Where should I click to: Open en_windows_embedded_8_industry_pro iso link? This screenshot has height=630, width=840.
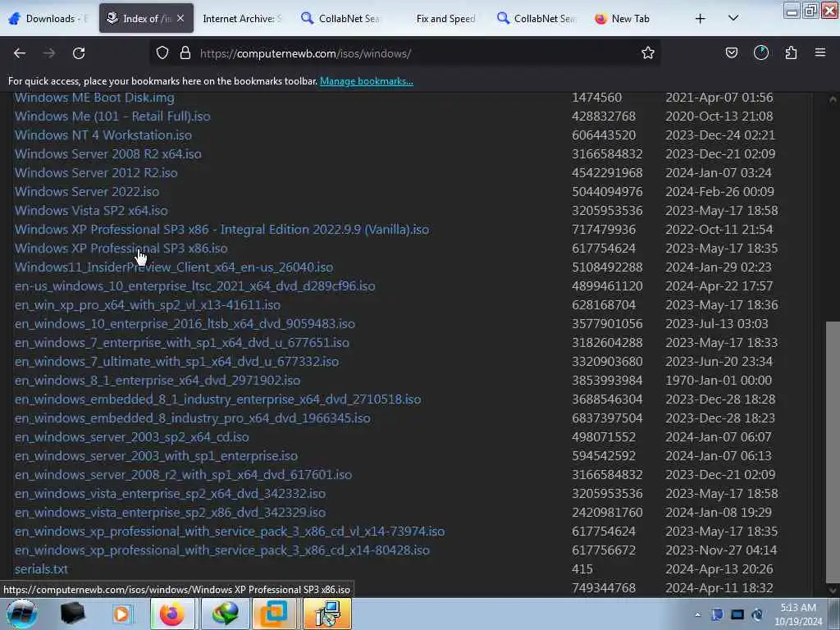tap(192, 418)
